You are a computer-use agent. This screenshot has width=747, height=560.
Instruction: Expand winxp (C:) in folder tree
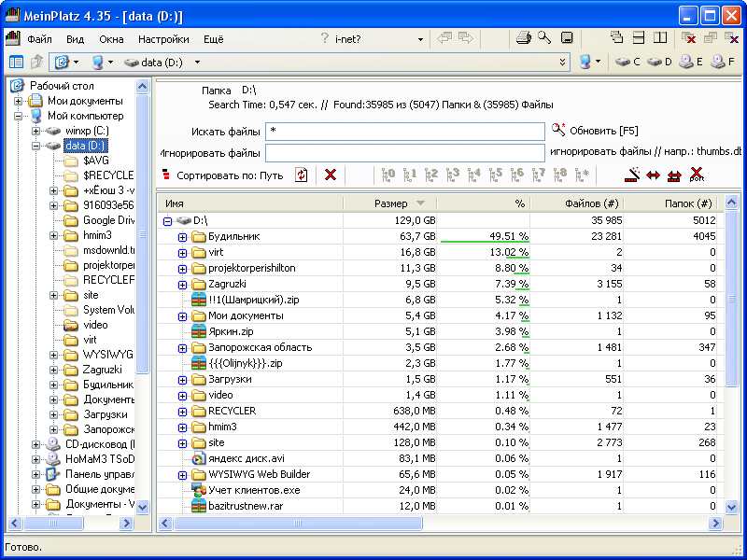(35, 131)
